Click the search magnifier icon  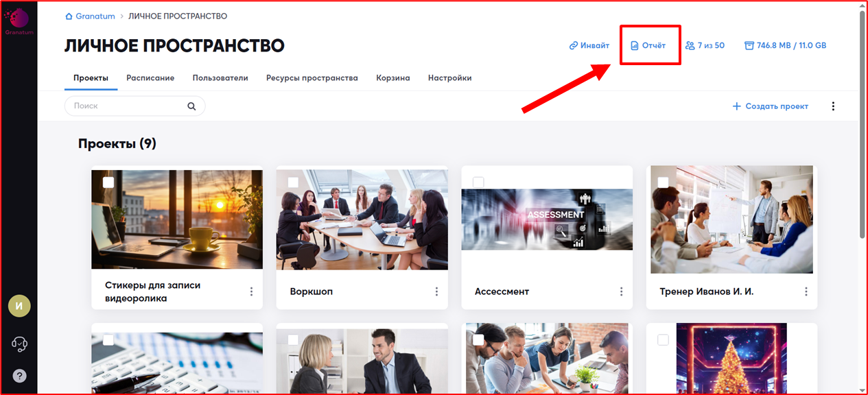coord(192,106)
